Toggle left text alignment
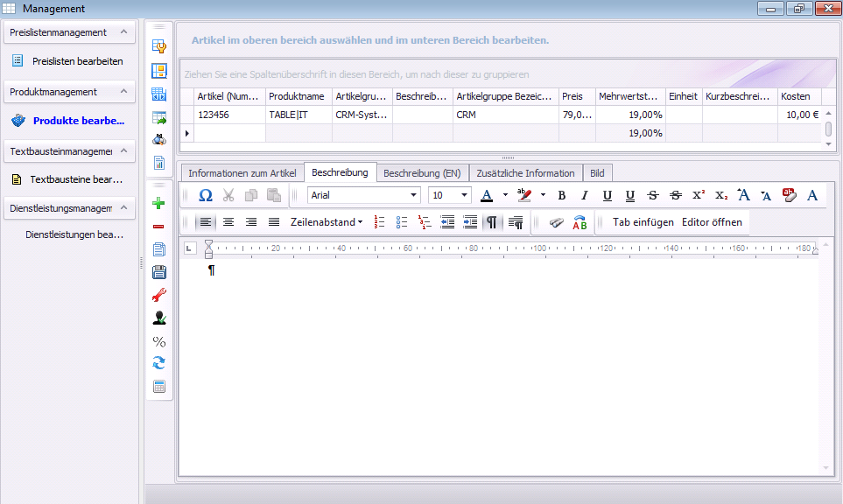Image resolution: width=843 pixels, height=504 pixels. (x=206, y=222)
